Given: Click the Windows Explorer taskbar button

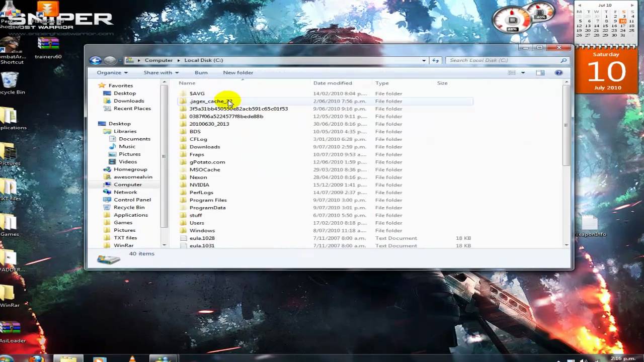Looking at the screenshot, I should [x=68, y=358].
